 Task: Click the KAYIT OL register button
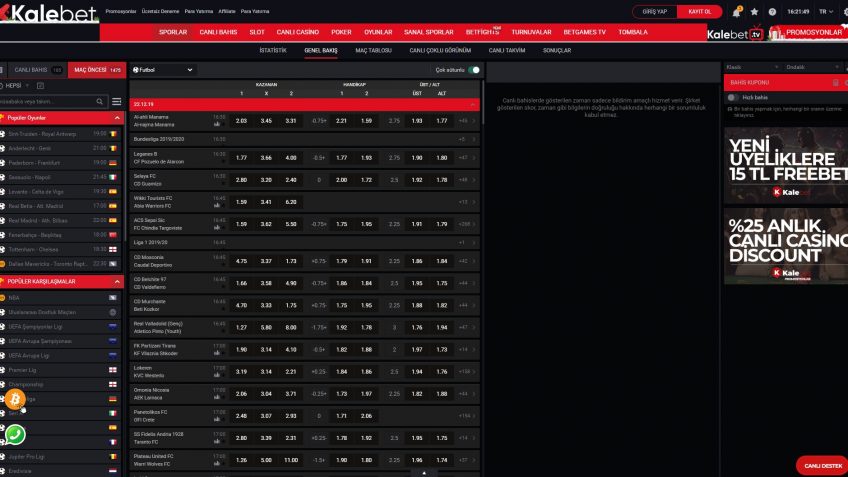click(700, 11)
